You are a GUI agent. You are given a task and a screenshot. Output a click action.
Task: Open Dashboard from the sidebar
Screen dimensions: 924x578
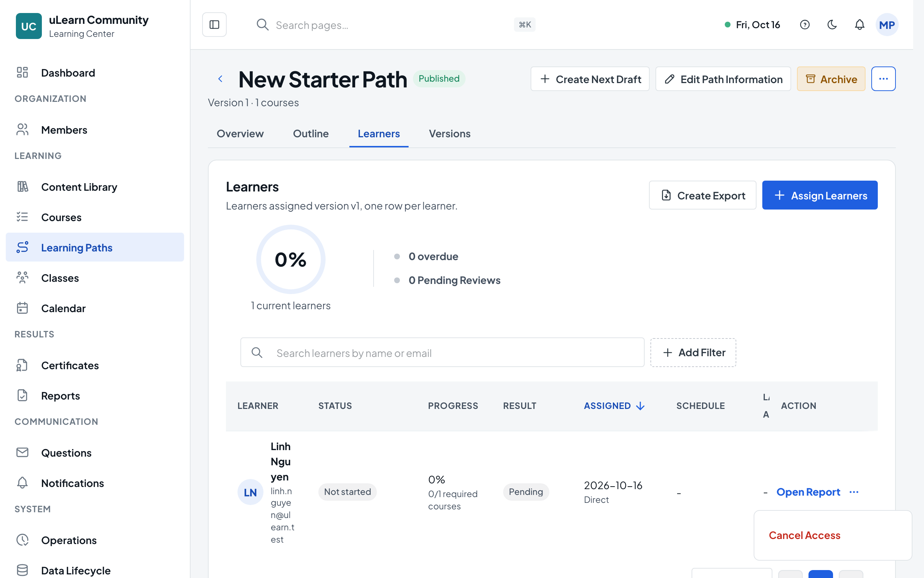[95, 73]
